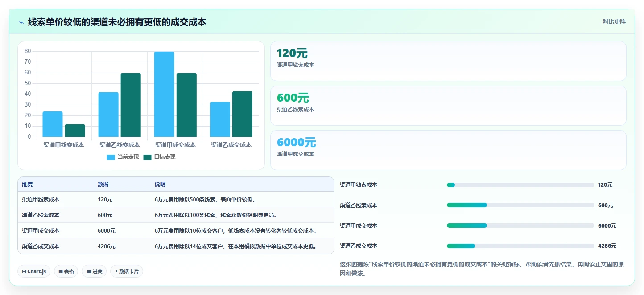Click the 说明 table column header
Screen dimensions: 644x295
(160, 184)
